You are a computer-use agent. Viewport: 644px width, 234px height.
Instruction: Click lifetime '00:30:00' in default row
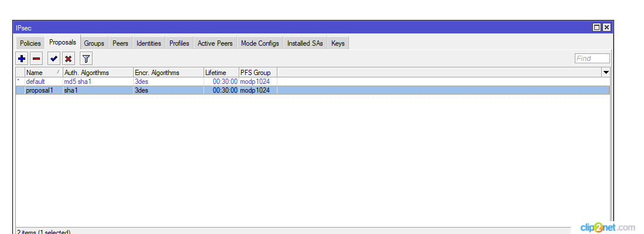tap(225, 82)
